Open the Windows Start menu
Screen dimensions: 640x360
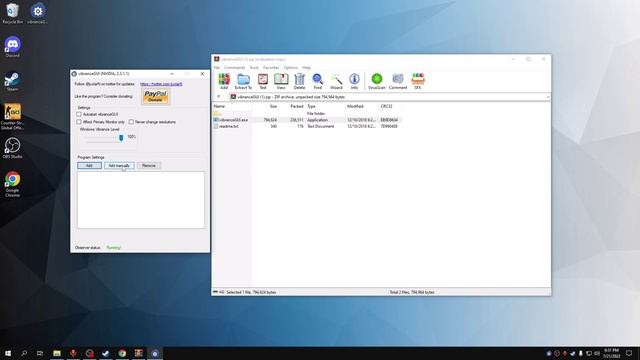[8, 353]
